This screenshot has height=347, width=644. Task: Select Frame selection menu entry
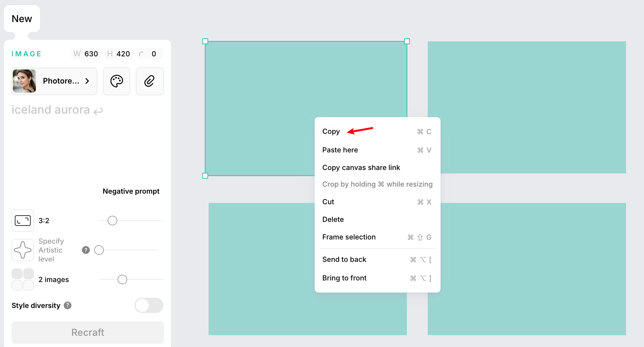tap(349, 237)
